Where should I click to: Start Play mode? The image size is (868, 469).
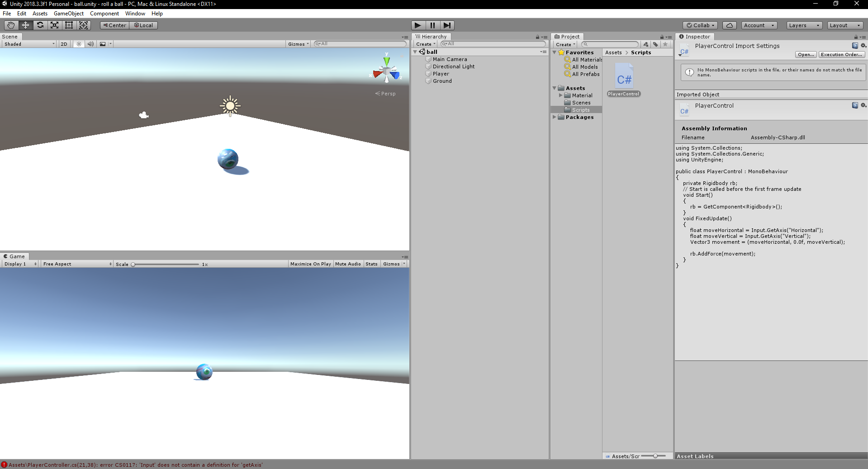pos(418,25)
